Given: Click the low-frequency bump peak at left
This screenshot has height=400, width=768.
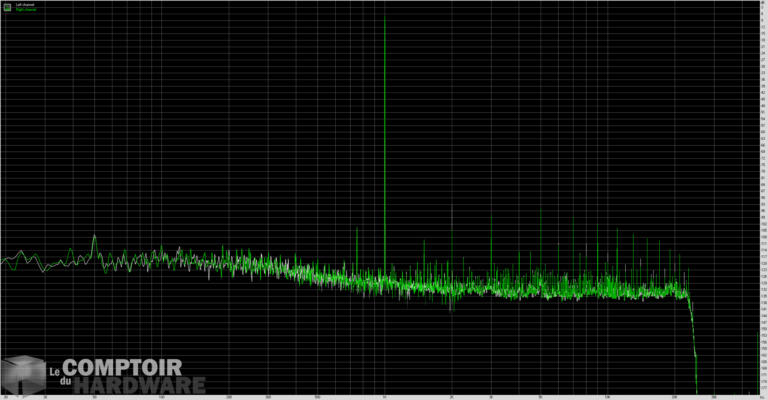Looking at the screenshot, I should [94, 237].
